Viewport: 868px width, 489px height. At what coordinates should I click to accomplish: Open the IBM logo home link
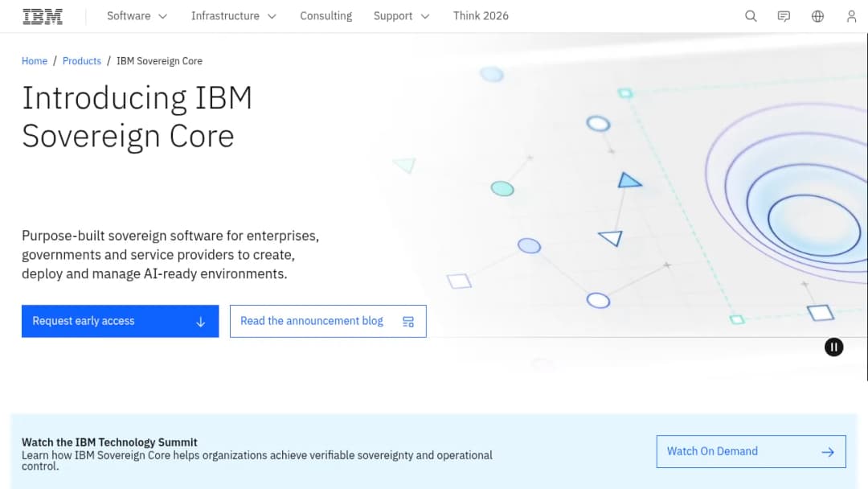coord(43,17)
